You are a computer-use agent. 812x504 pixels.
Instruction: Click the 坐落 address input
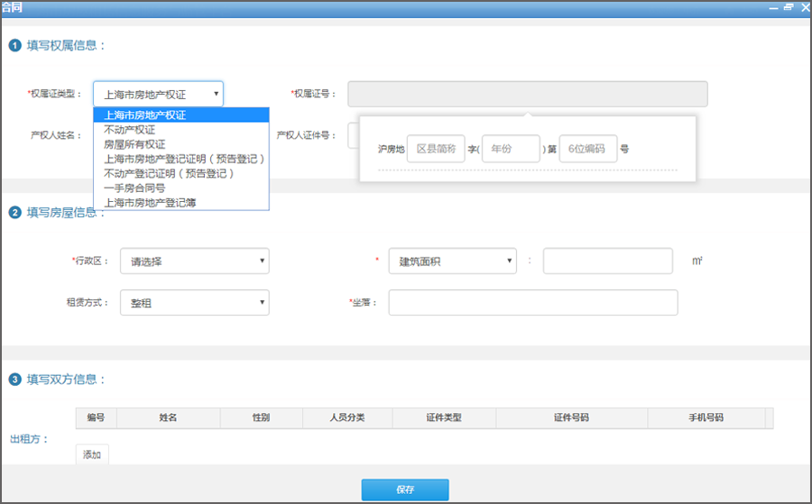coord(533,303)
